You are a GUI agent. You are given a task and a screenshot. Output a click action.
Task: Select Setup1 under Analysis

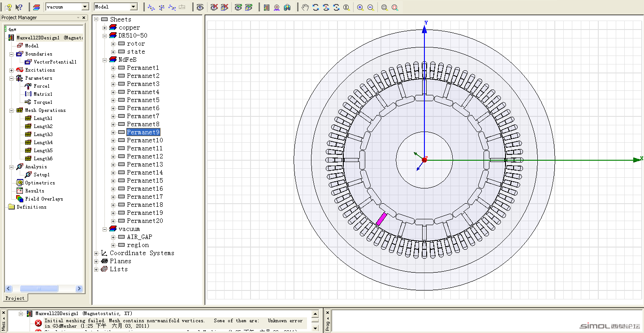[42, 175]
